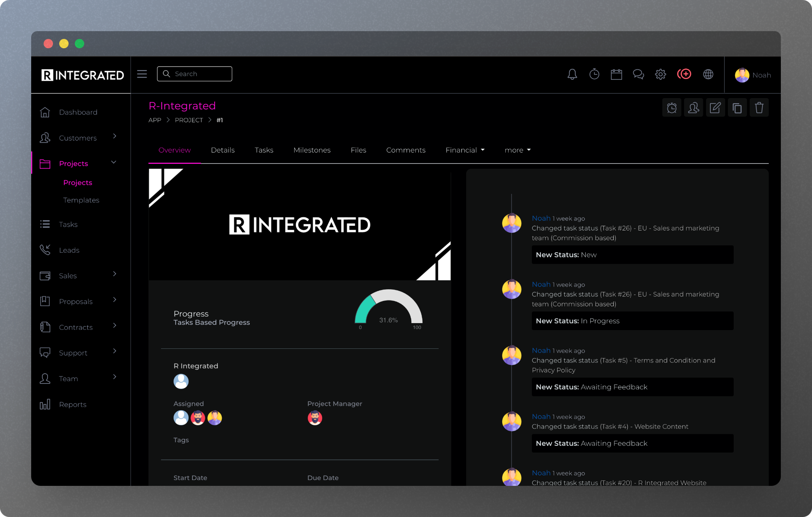Click the first Assigned member avatar

coord(181,418)
